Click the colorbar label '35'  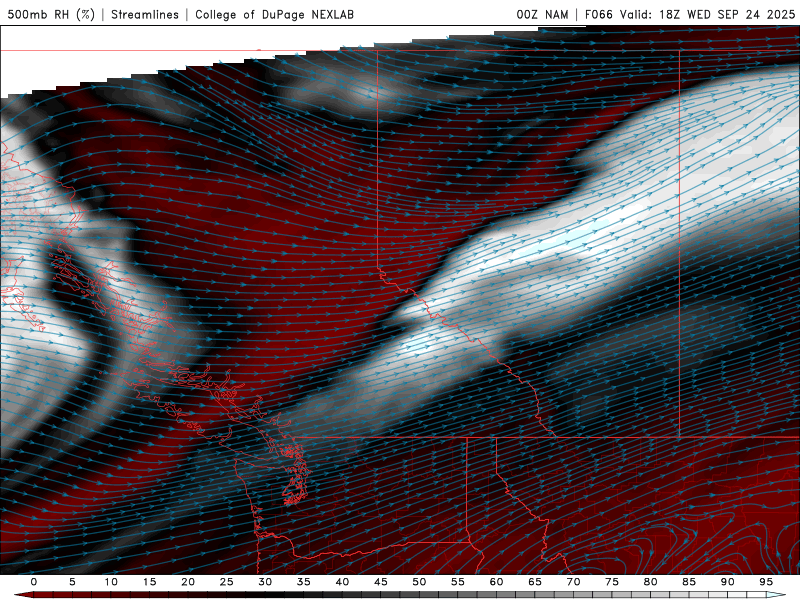click(304, 582)
